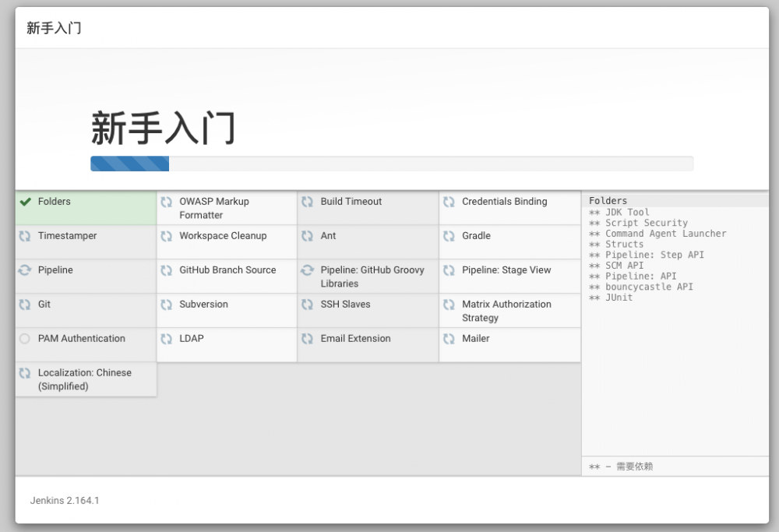Click the spinner beside GitHub Branch Source
The image size is (779, 532).
point(166,270)
